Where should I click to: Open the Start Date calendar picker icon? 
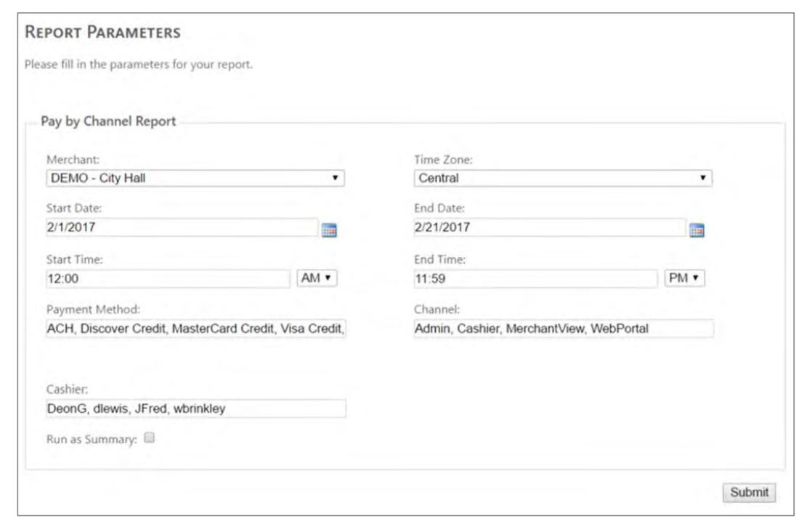pos(330,230)
